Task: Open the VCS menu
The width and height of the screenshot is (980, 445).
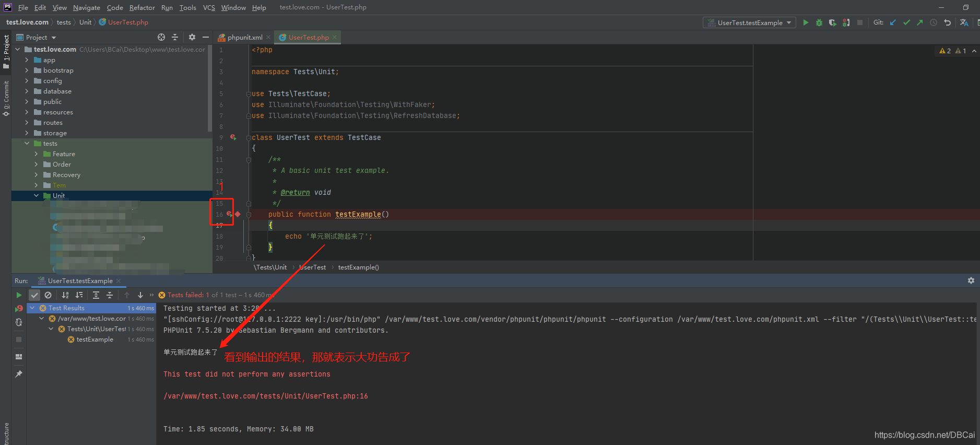Action: (209, 7)
